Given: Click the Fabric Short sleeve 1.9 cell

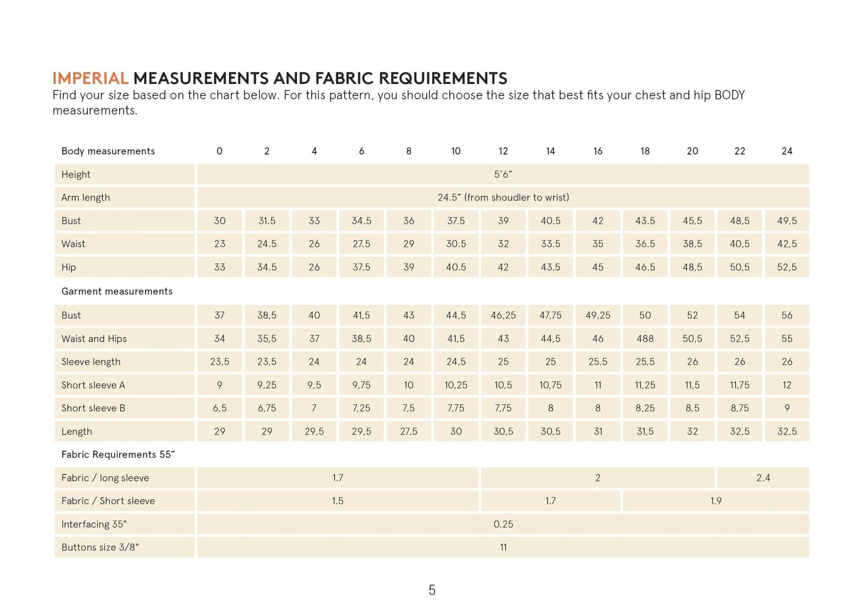Looking at the screenshot, I should click(715, 501).
